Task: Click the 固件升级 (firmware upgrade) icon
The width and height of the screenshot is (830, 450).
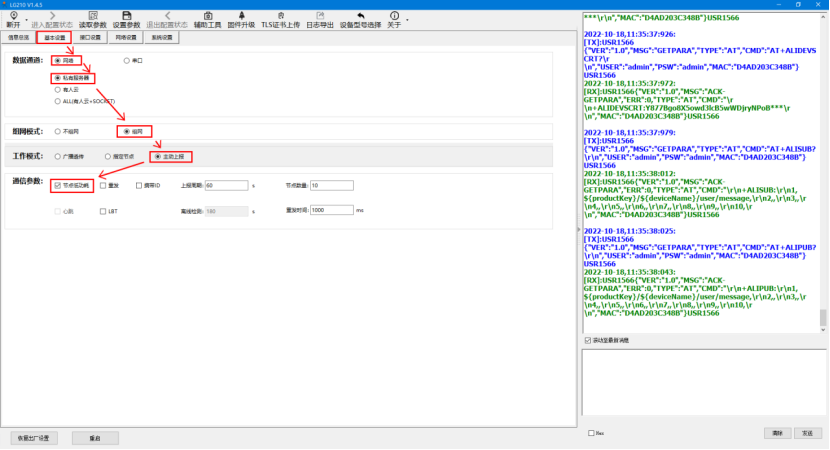Action: pyautogui.click(x=240, y=17)
